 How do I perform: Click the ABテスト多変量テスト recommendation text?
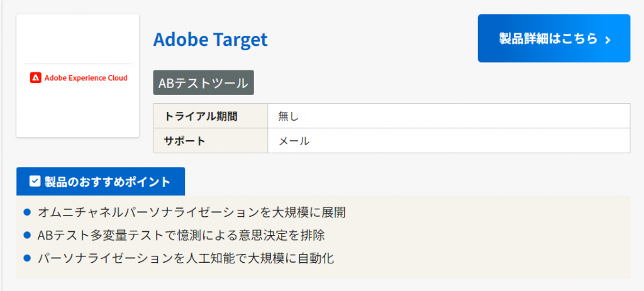coord(181,235)
